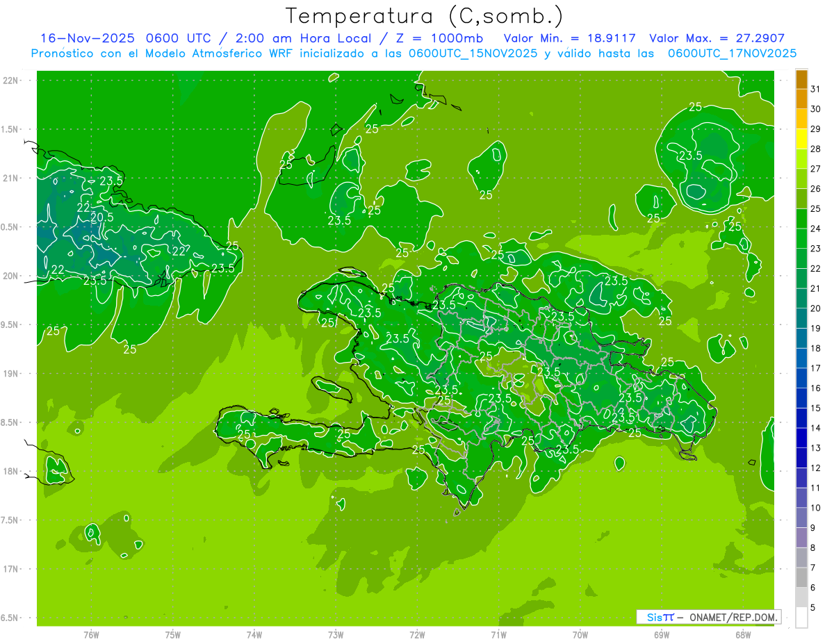Click the '68W' longitude axis label
The height and width of the screenshot is (644, 834).
(743, 634)
